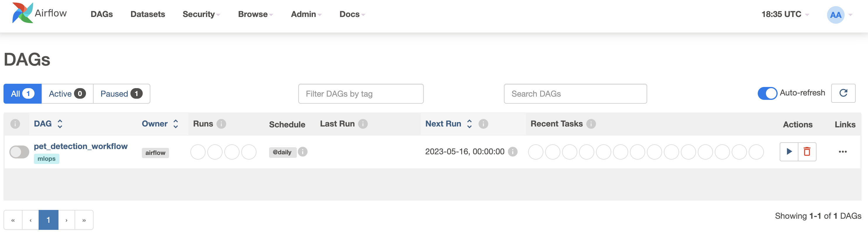
Task: Open the three-dot Links menu for the DAG
Action: pos(842,152)
